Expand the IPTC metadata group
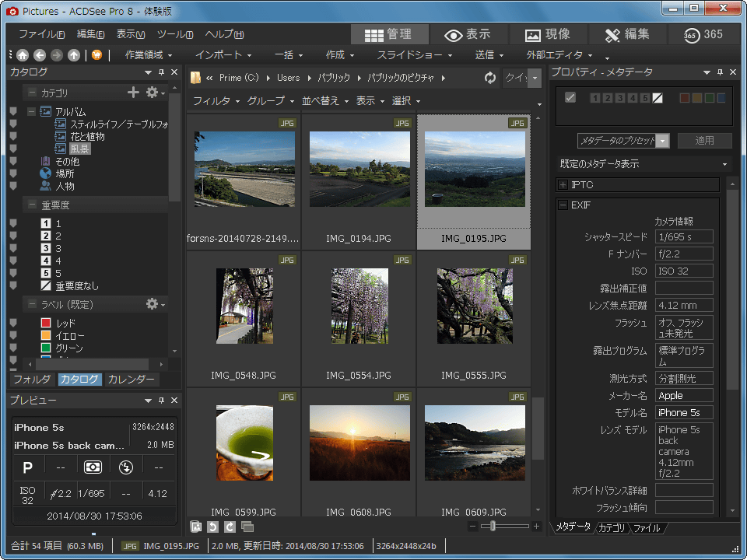This screenshot has height=560, width=747. pyautogui.click(x=563, y=185)
